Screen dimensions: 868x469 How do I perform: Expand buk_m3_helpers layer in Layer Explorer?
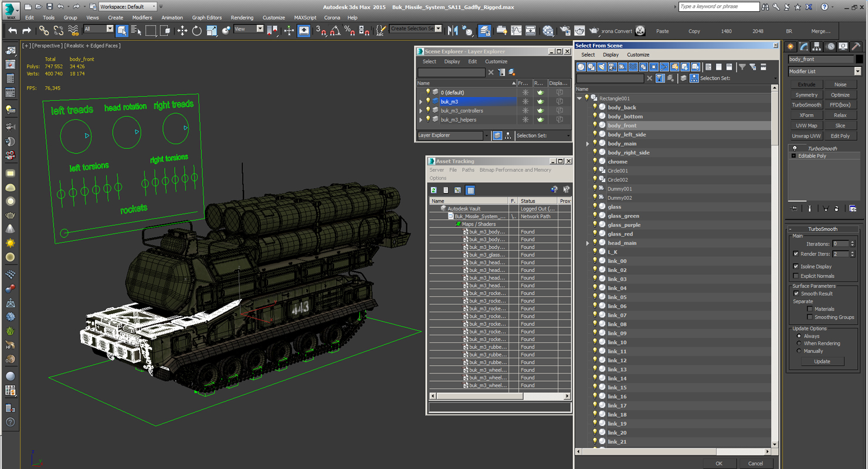tap(421, 120)
